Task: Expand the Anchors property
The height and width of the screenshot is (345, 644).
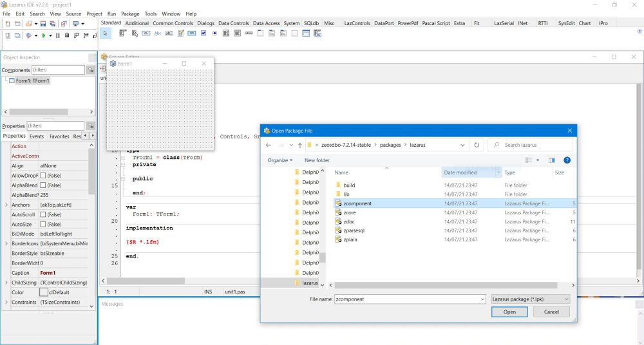Action: point(6,205)
